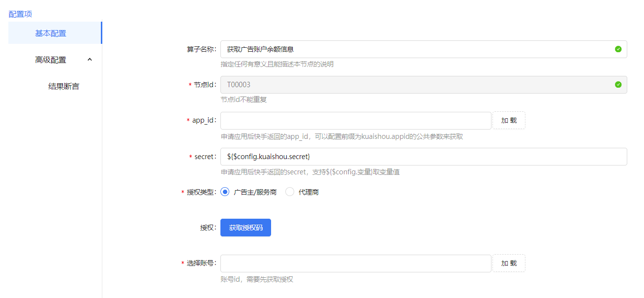Focus the empty app_id input box
644x298 pixels.
tap(355, 121)
